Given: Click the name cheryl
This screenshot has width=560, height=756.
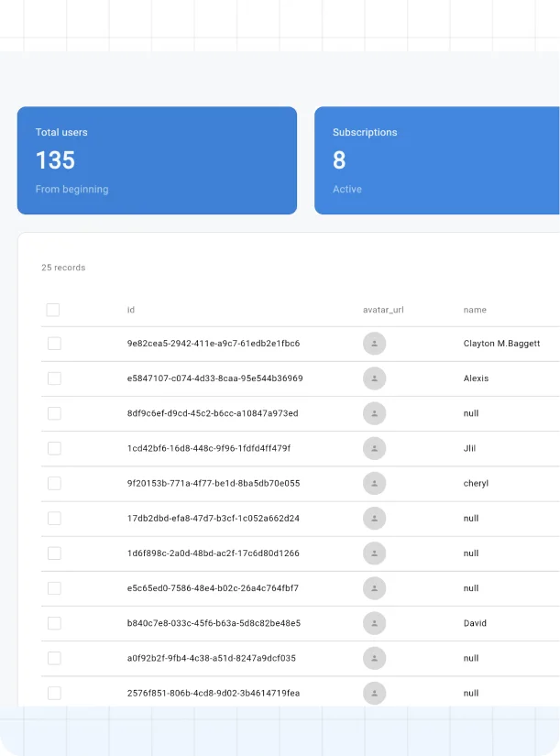Looking at the screenshot, I should 476,483.
